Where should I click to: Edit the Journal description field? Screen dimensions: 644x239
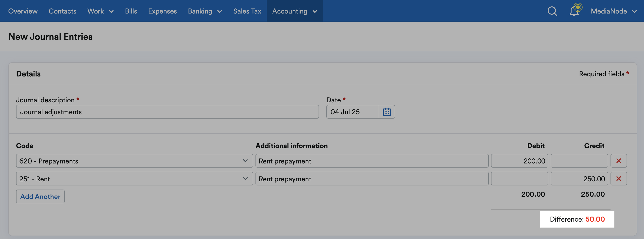(167, 112)
